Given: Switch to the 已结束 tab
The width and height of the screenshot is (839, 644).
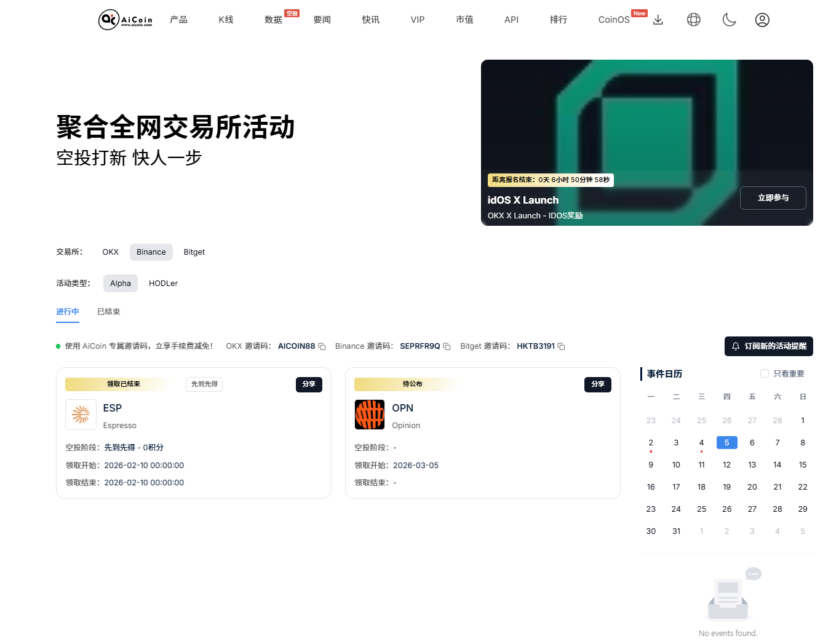Looking at the screenshot, I should [x=108, y=311].
